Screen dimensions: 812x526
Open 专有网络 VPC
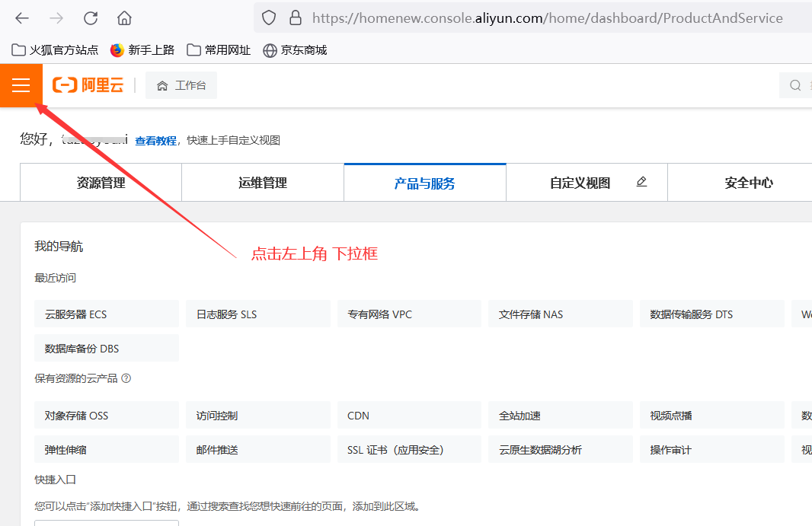click(x=409, y=314)
